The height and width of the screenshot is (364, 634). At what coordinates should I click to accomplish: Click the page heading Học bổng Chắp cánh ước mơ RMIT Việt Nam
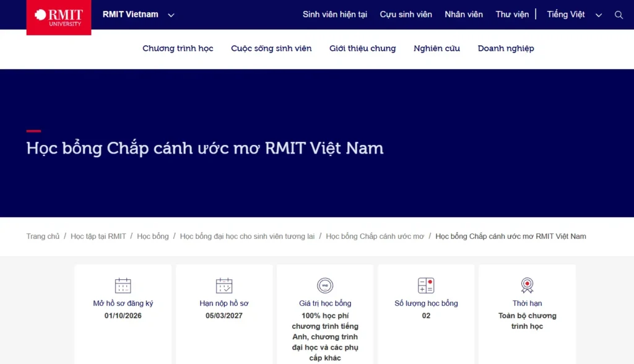coord(204,148)
